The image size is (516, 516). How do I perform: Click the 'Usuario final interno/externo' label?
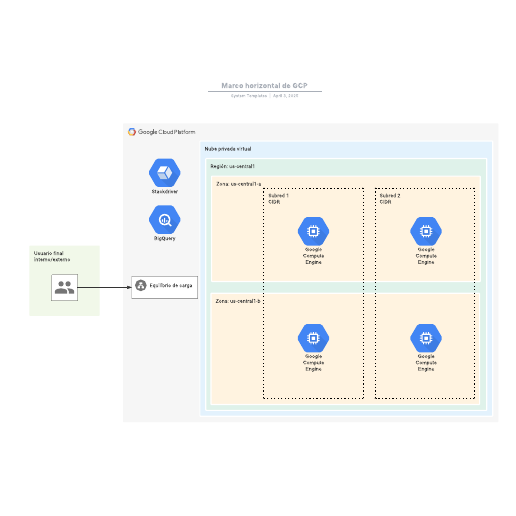click(52, 256)
